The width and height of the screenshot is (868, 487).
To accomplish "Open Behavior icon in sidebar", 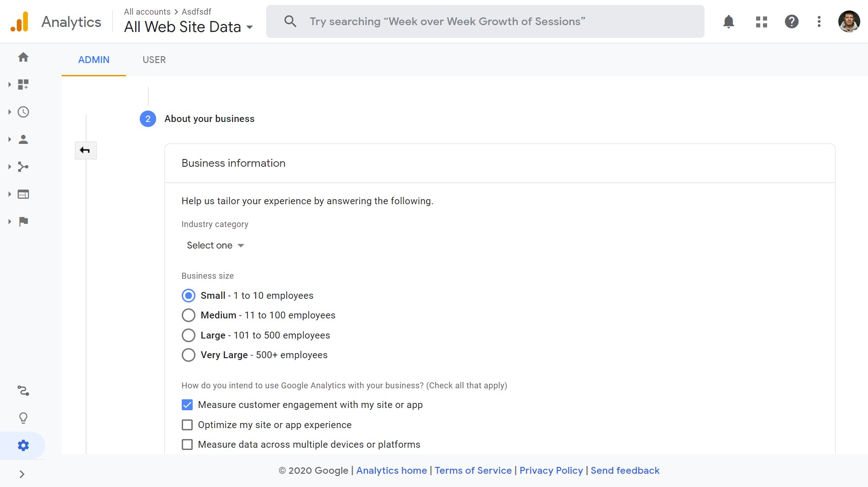I will pyautogui.click(x=23, y=194).
